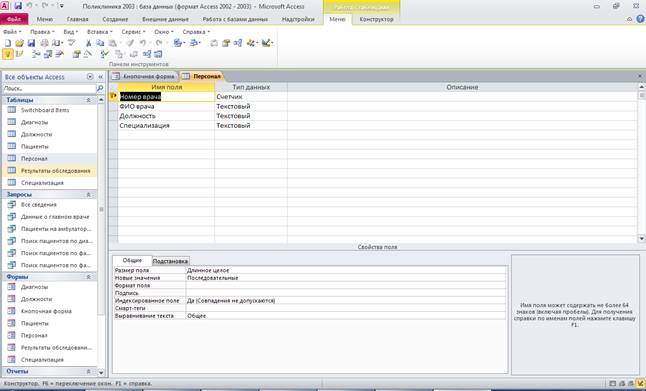Open the Все сведения query
Screen dimensions: 646x391
pyautogui.click(x=39, y=205)
